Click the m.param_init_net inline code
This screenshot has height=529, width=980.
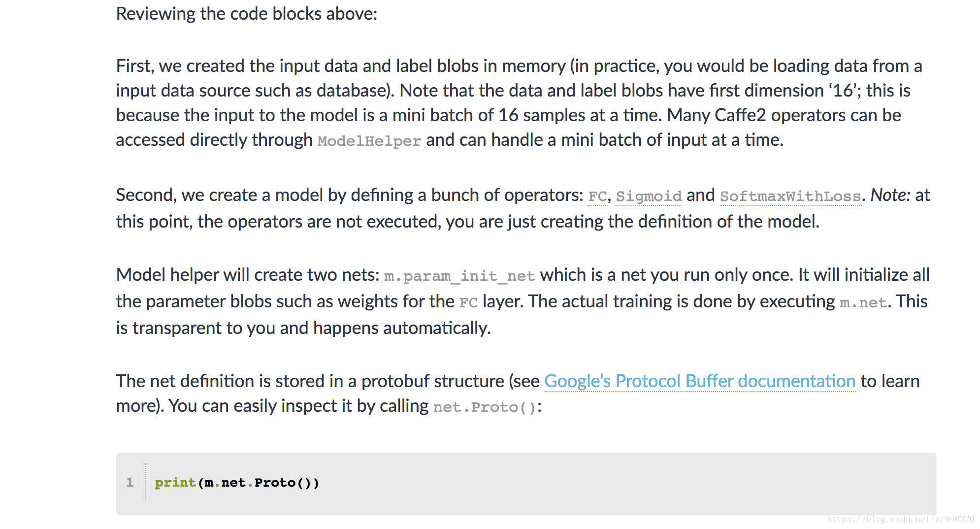459,276
